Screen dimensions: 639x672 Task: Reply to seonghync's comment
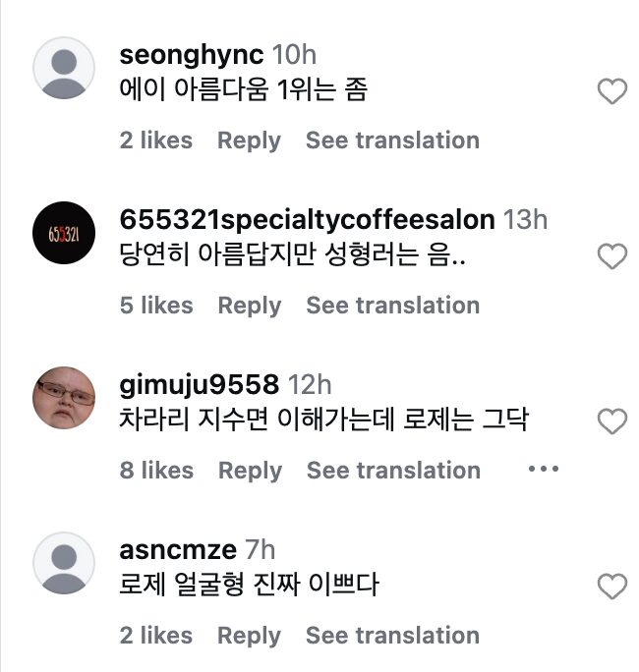[x=249, y=140]
